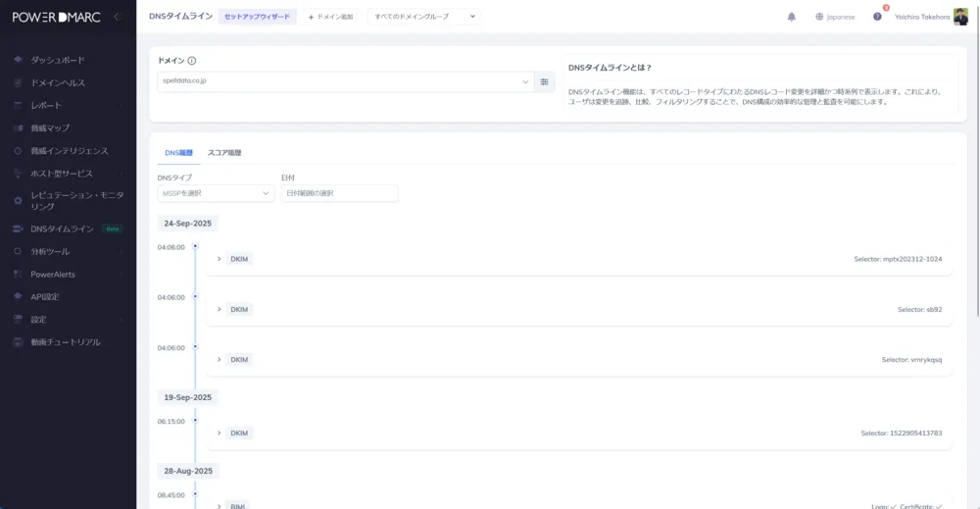
Task: Collapse the sidebar with the arrow icon
Action: point(117,17)
